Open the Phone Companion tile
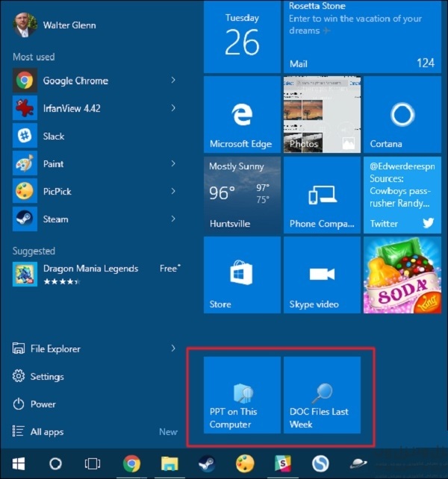The image size is (448, 479). (322, 195)
